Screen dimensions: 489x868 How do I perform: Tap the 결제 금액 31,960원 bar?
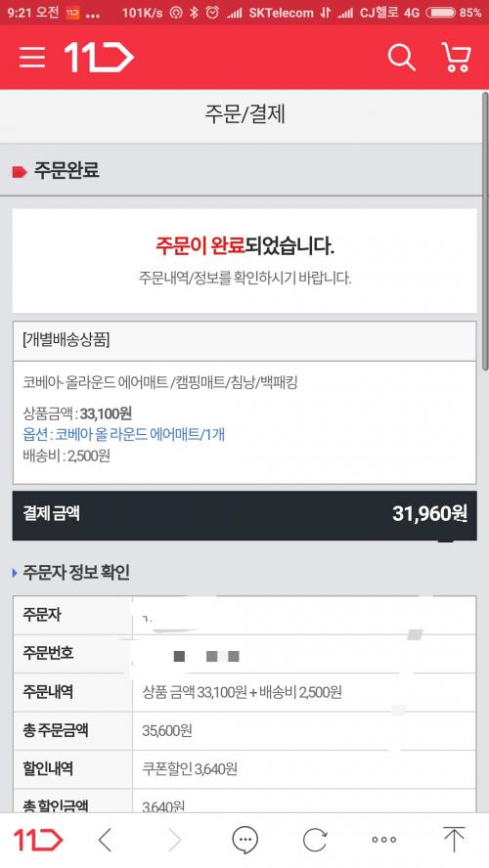[x=244, y=515]
